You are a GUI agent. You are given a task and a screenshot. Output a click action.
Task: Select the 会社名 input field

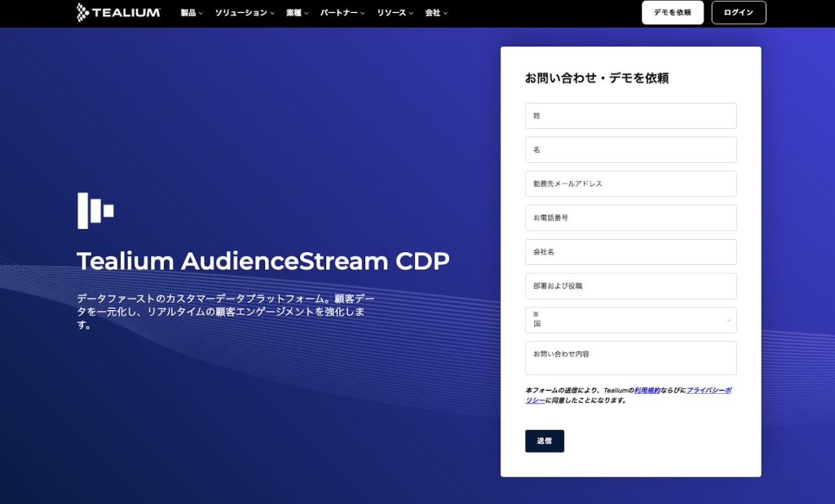[x=630, y=252]
